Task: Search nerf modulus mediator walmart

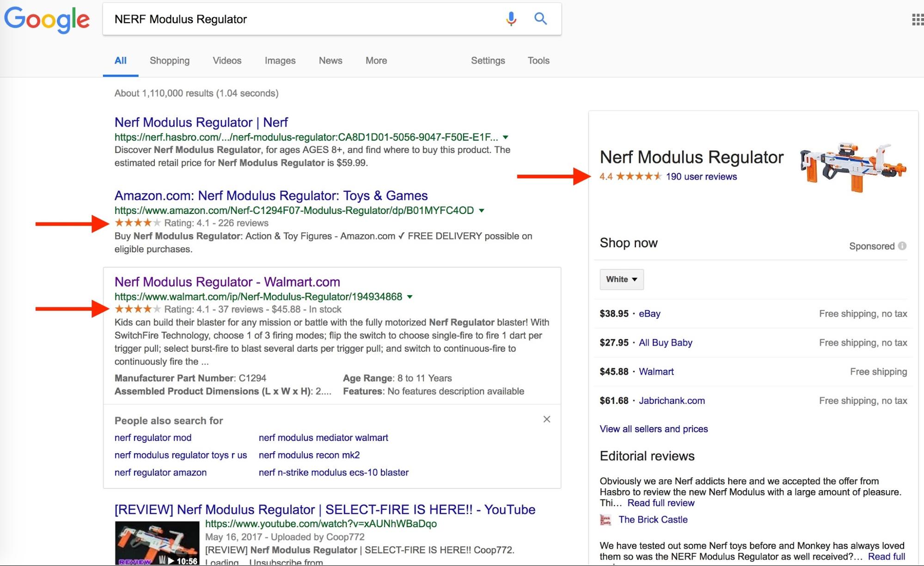Action: click(324, 438)
